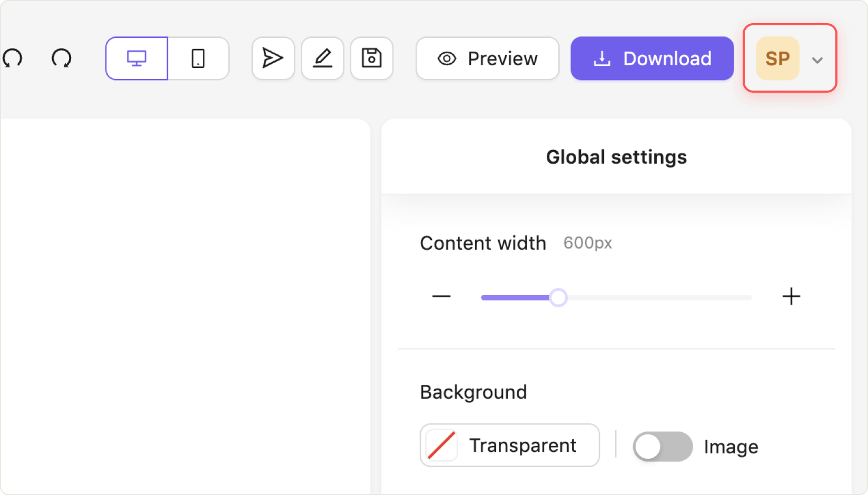868x495 pixels.
Task: Expand the account menu chevron
Action: 817,60
